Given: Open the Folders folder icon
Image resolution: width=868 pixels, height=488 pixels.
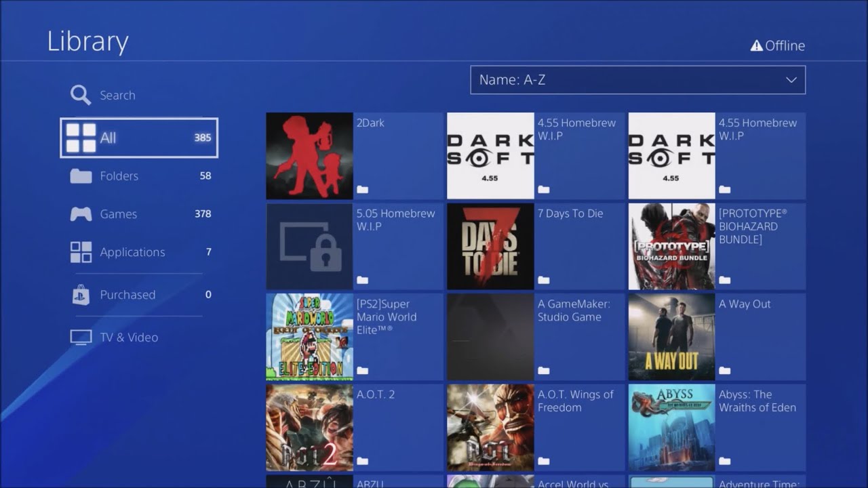Looking at the screenshot, I should click(x=81, y=176).
